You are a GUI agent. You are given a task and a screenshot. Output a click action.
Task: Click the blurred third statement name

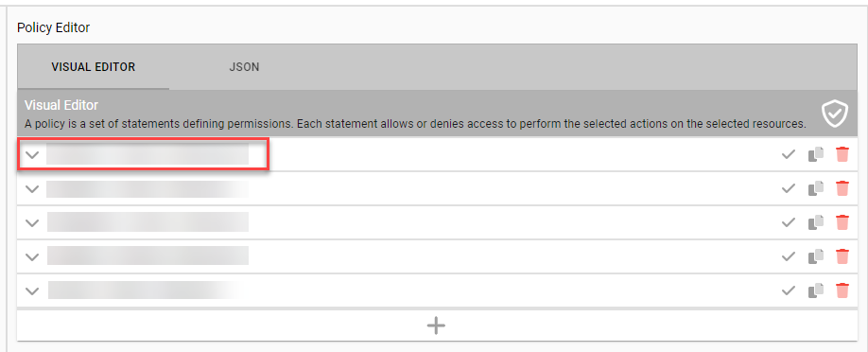pyautogui.click(x=148, y=221)
